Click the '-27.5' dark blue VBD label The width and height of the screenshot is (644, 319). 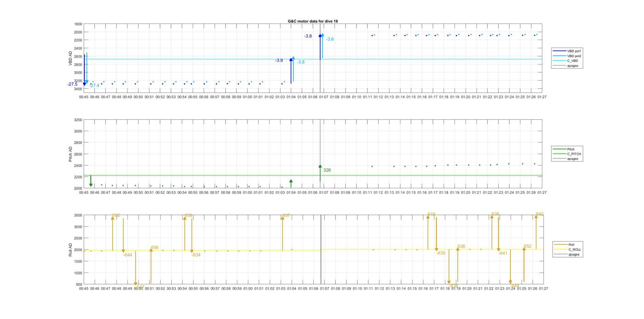pyautogui.click(x=72, y=84)
